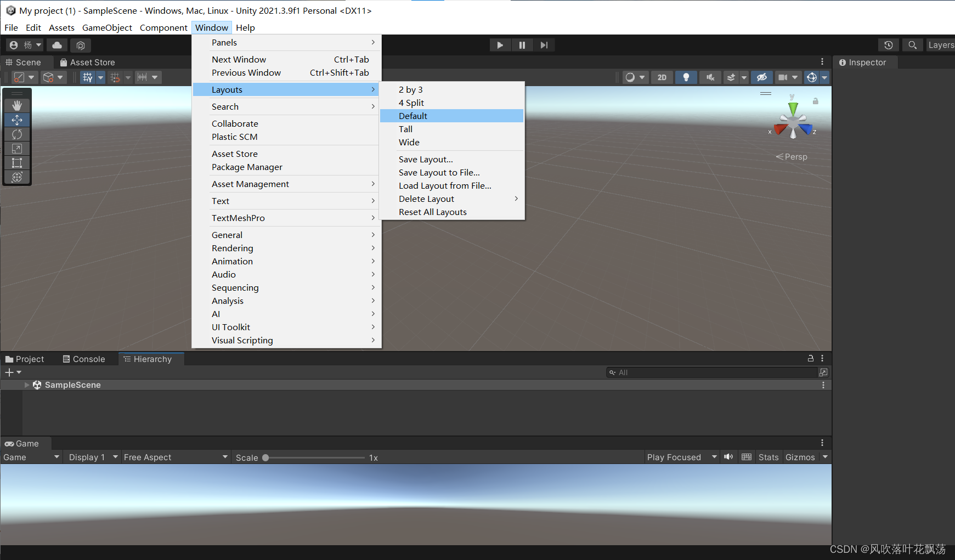
Task: Toggle the Hierarchy panel lock
Action: pyautogui.click(x=810, y=358)
